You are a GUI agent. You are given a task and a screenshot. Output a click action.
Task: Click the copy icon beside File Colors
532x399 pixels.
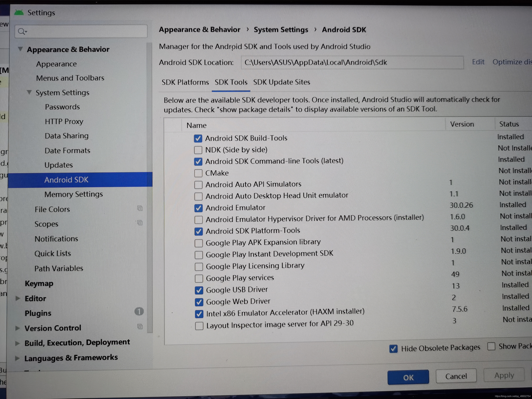[x=140, y=208]
